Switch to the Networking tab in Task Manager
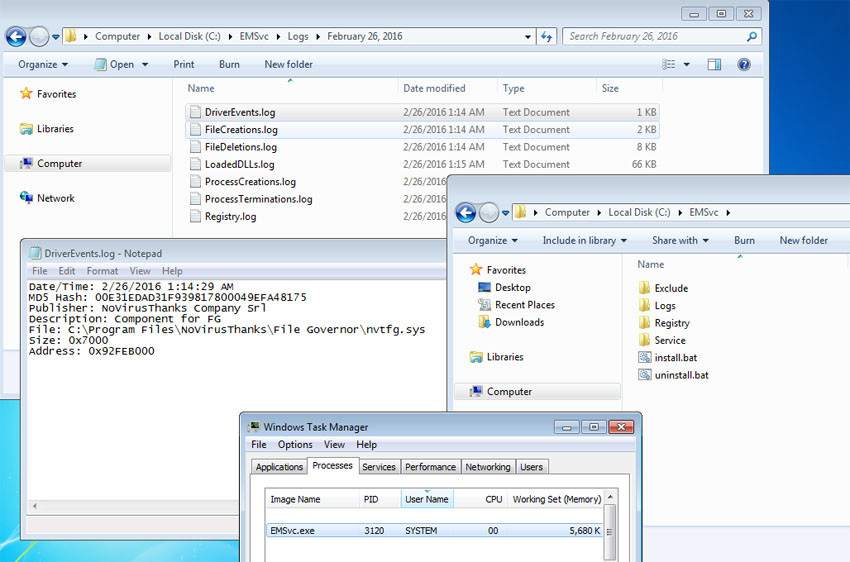This screenshot has height=562, width=850. click(487, 467)
